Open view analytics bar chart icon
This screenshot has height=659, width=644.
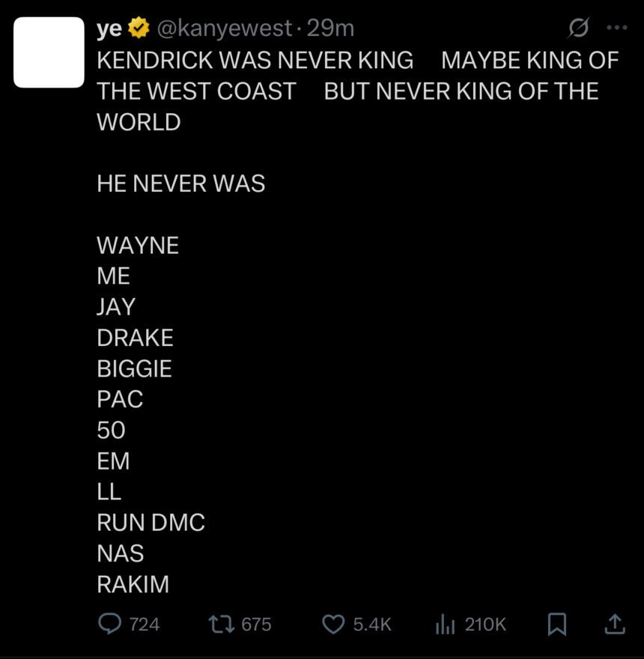(445, 624)
